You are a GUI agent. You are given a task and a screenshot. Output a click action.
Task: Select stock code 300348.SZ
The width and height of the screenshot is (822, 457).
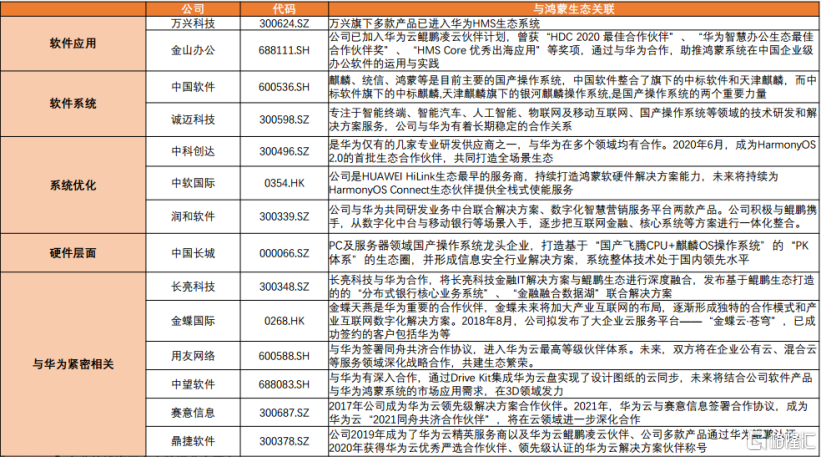tap(284, 287)
